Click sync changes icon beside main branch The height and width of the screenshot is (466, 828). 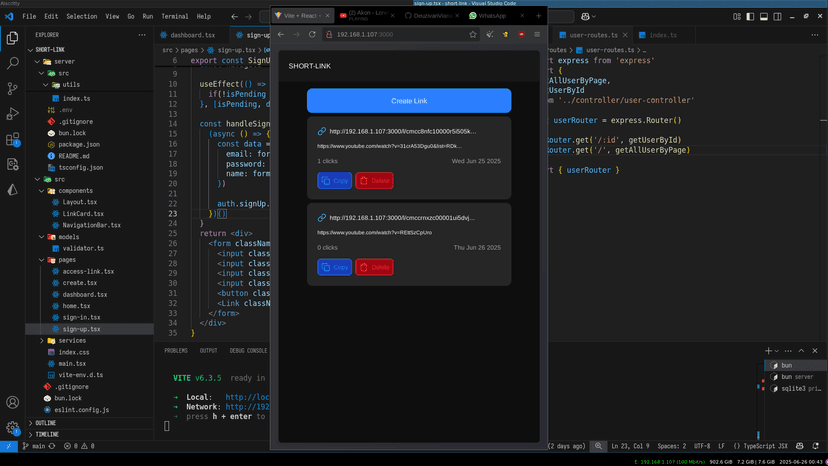click(x=52, y=446)
